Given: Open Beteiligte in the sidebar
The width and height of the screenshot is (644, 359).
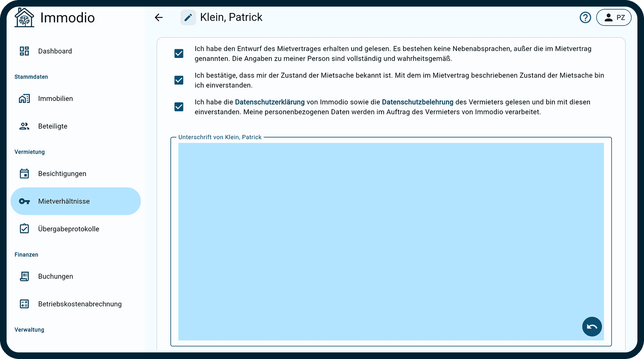Looking at the screenshot, I should [76, 126].
